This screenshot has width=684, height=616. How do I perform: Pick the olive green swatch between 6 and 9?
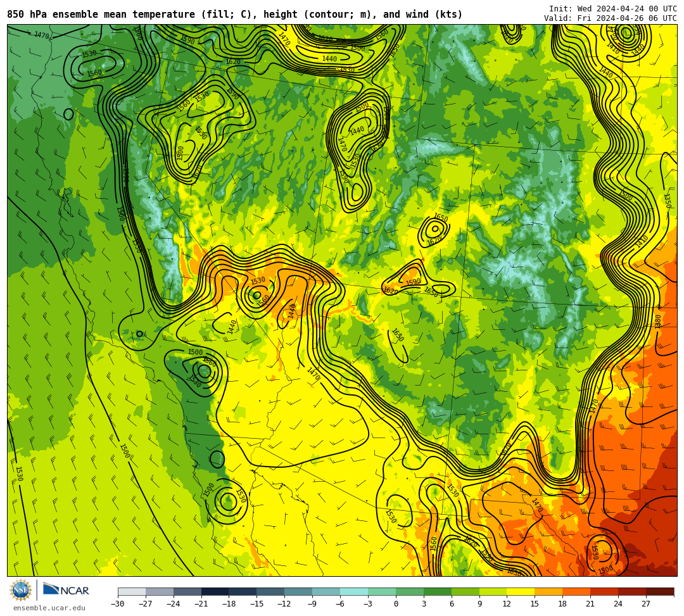click(x=465, y=591)
